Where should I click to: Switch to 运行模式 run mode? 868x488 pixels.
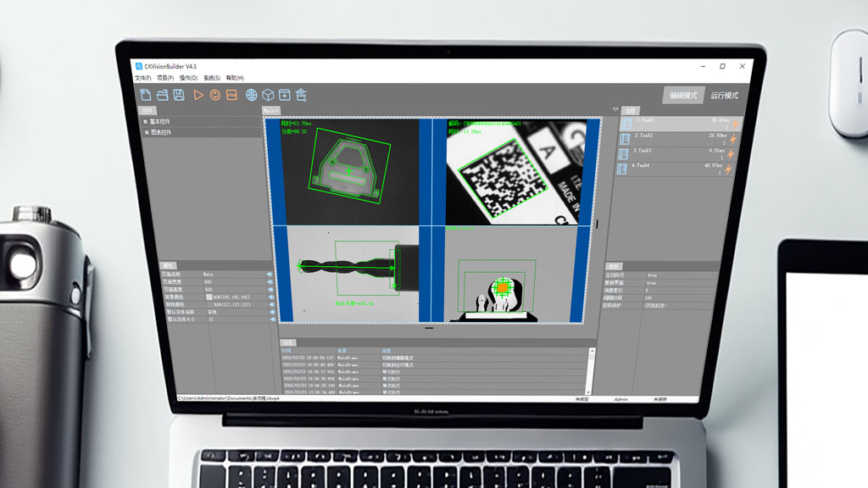pyautogui.click(x=724, y=96)
